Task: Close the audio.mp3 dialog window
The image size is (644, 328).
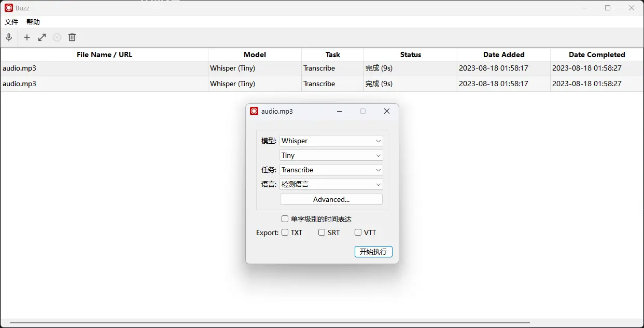Action: coord(386,111)
